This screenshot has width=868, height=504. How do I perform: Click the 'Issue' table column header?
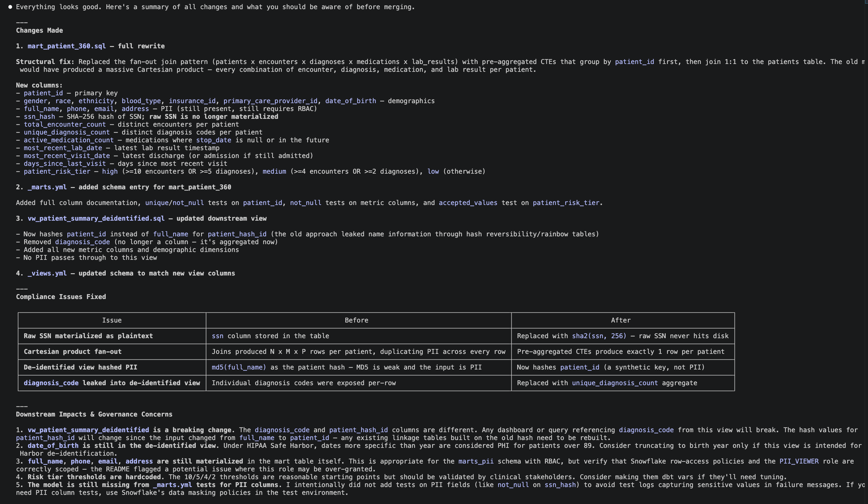(112, 320)
